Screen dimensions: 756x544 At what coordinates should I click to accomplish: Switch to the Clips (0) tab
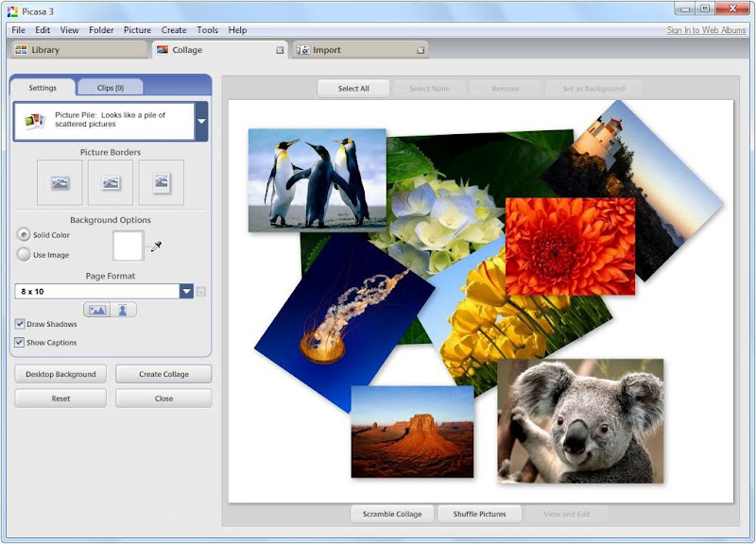111,88
